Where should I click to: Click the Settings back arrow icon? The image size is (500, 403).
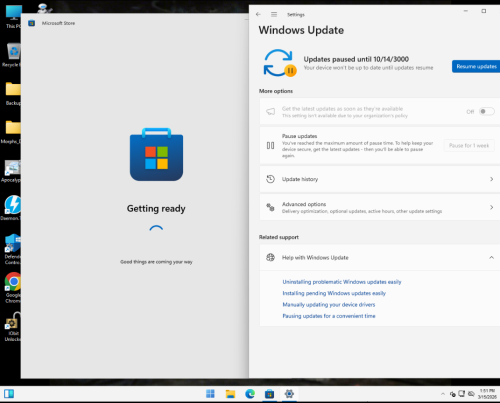coord(258,14)
